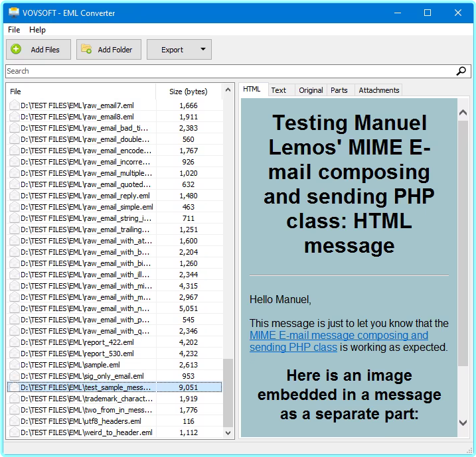Click the file icon beside raw_email7.eml
Image resolution: width=476 pixels, height=457 pixels.
(14, 105)
